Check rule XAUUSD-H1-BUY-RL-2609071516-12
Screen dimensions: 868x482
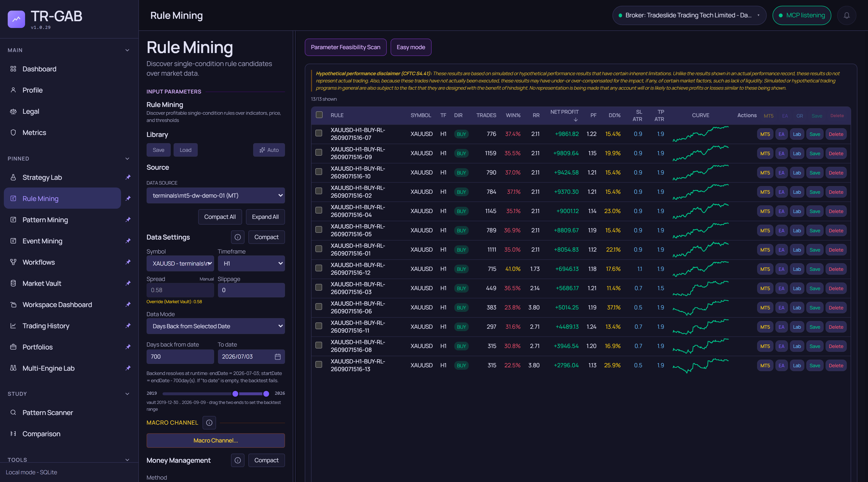pos(319,268)
